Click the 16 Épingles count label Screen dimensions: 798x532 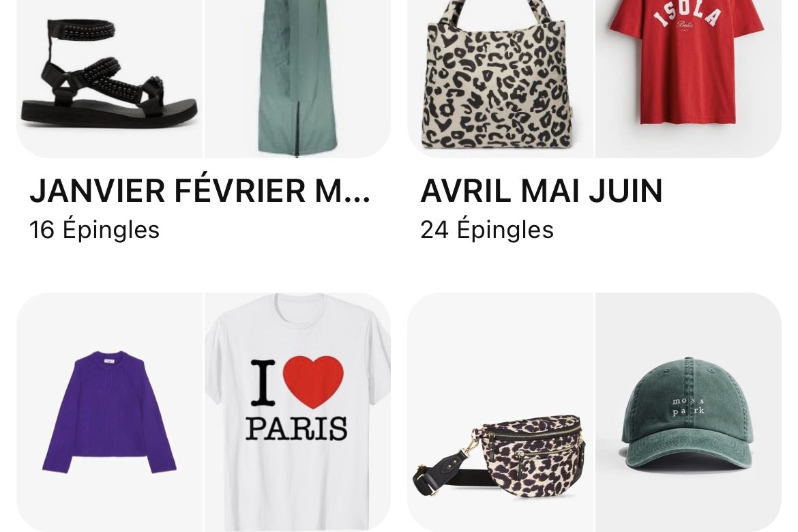tap(94, 229)
